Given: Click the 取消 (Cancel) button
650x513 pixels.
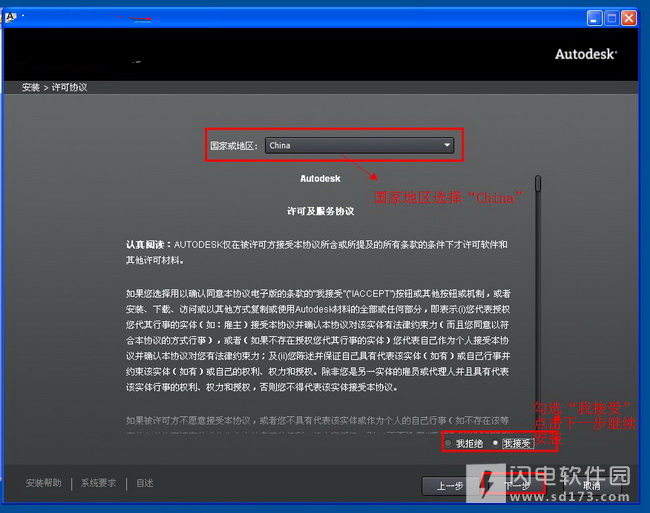Looking at the screenshot, I should pyautogui.click(x=592, y=486).
